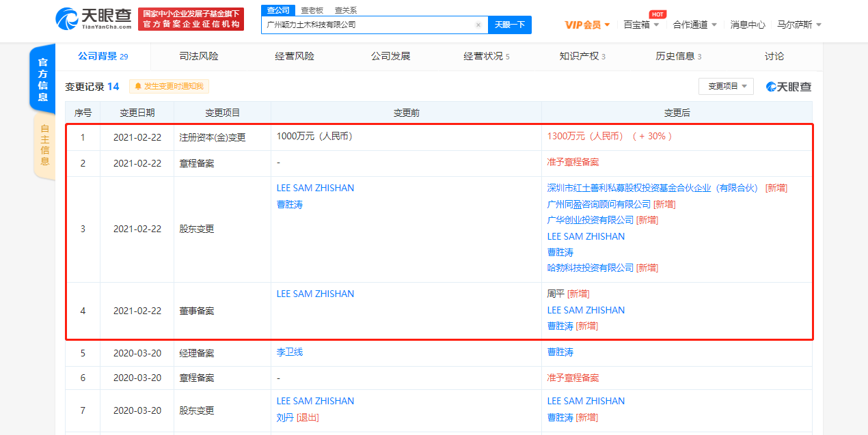This screenshot has height=435, width=868.
Task: Expand the 合作通道 menu
Action: click(x=694, y=25)
